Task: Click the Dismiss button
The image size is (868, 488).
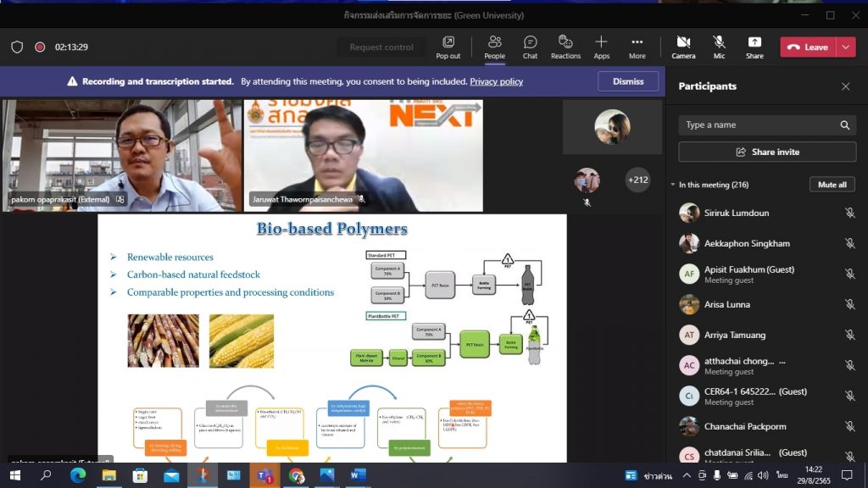Action: [628, 81]
